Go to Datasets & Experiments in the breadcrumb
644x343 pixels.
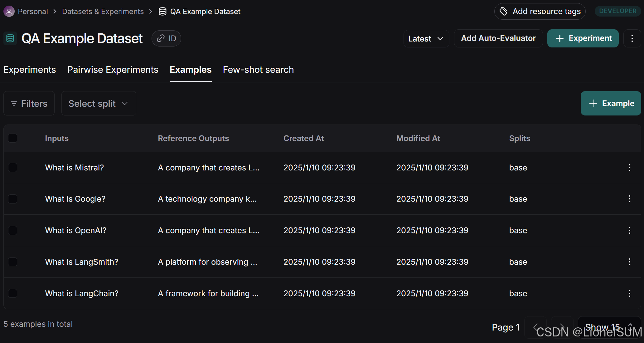pyautogui.click(x=103, y=12)
